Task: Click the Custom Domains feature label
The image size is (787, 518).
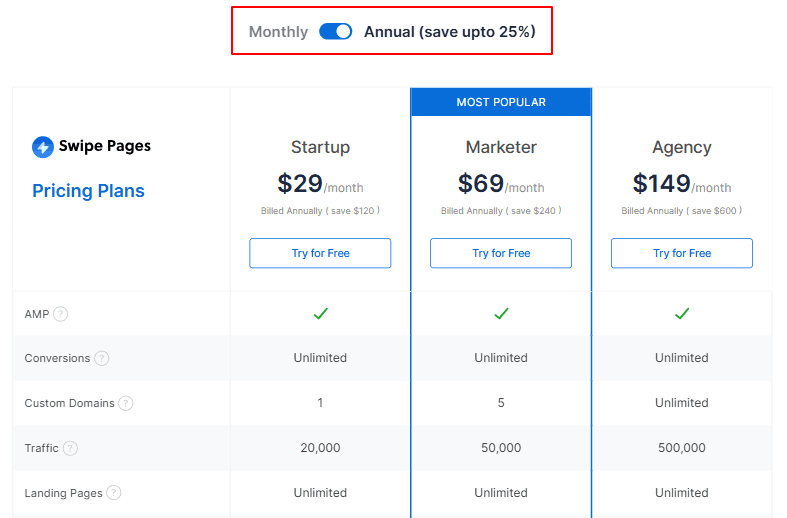Action: point(69,403)
